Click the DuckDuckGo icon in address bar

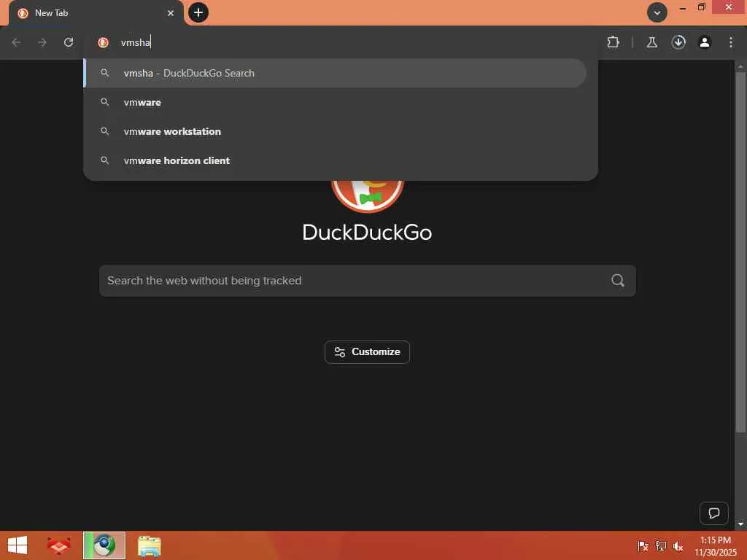click(103, 42)
